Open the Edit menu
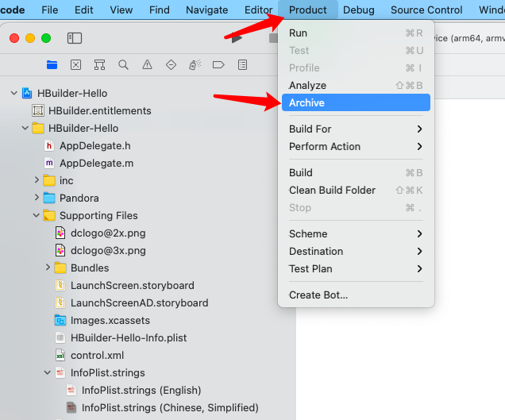505x420 pixels. click(83, 10)
